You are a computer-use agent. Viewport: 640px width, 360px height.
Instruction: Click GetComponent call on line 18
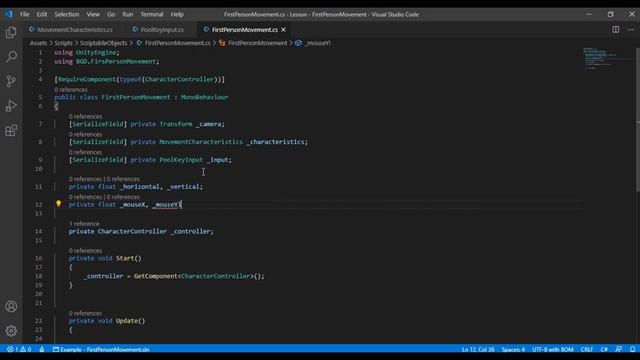[156, 276]
